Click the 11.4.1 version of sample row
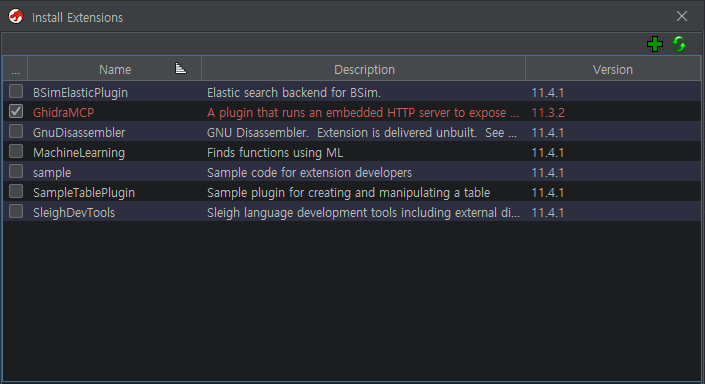 point(548,172)
